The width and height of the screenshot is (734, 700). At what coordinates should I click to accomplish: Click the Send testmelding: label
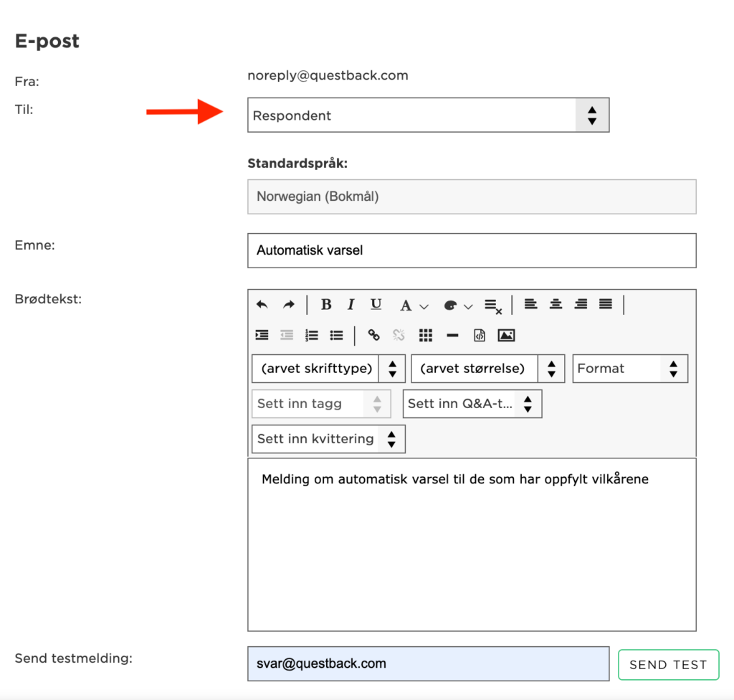click(x=74, y=658)
